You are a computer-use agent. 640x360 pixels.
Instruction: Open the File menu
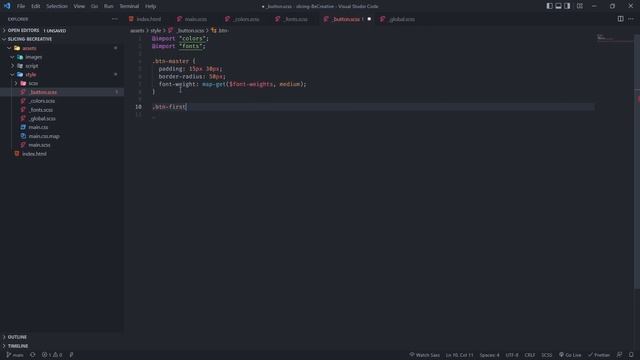click(21, 6)
